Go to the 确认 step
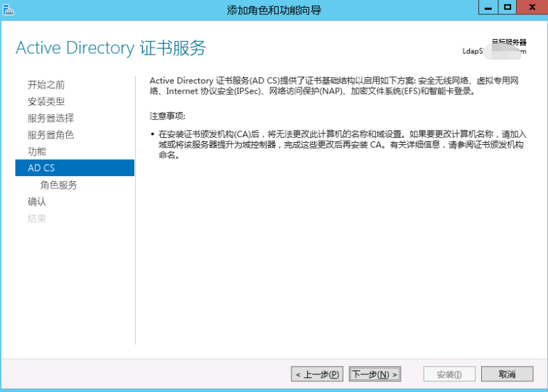Image resolution: width=548 pixels, height=392 pixels. coord(37,202)
